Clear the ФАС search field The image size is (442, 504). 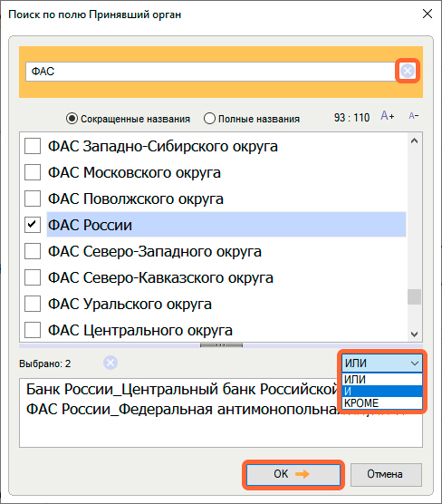(408, 71)
